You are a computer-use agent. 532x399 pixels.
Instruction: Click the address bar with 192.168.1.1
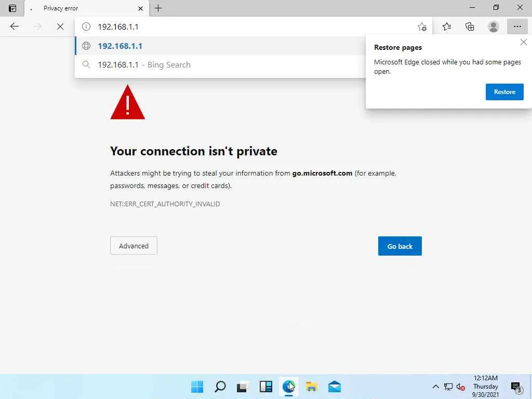pos(254,26)
